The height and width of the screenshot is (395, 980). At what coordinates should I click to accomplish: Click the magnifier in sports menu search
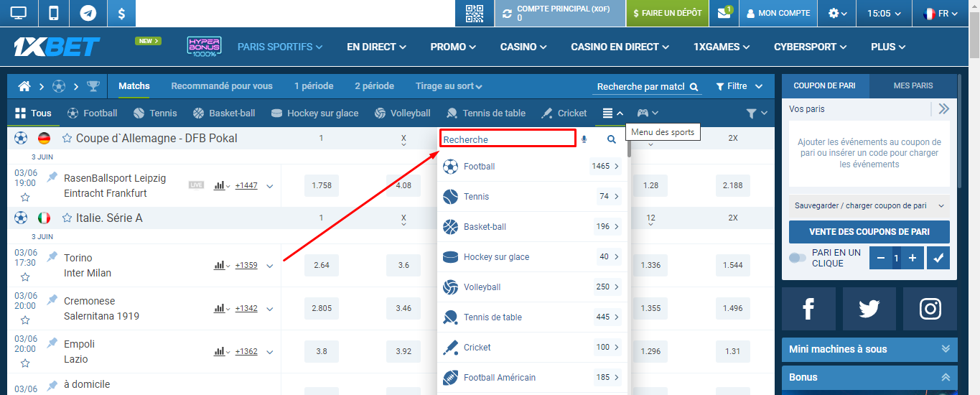(x=612, y=139)
